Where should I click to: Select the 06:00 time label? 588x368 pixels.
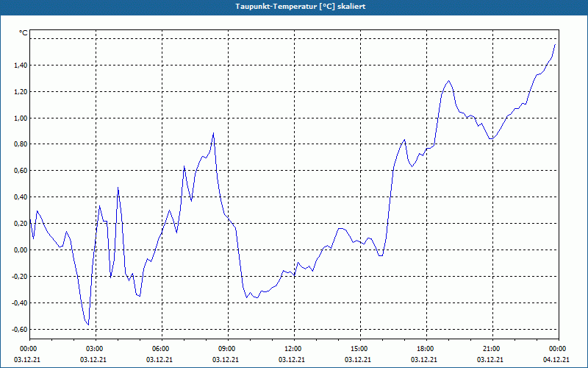coord(162,349)
